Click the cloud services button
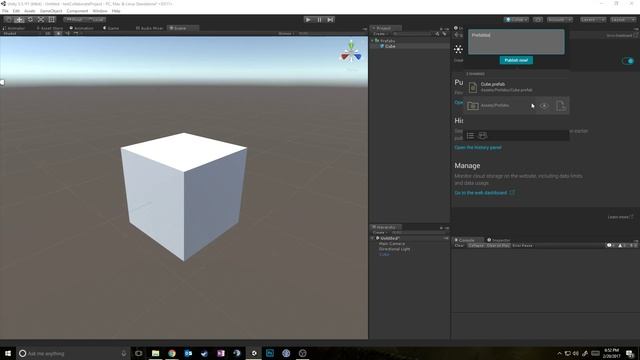 click(538, 20)
